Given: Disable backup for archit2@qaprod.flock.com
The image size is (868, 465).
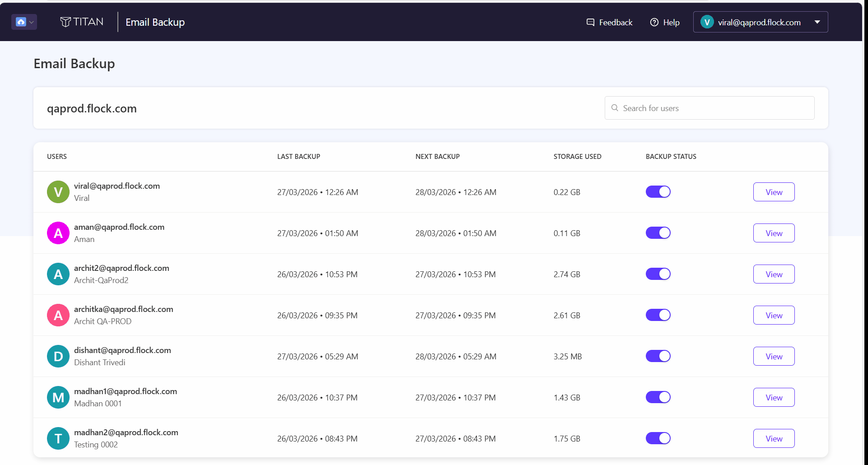Looking at the screenshot, I should click(658, 274).
